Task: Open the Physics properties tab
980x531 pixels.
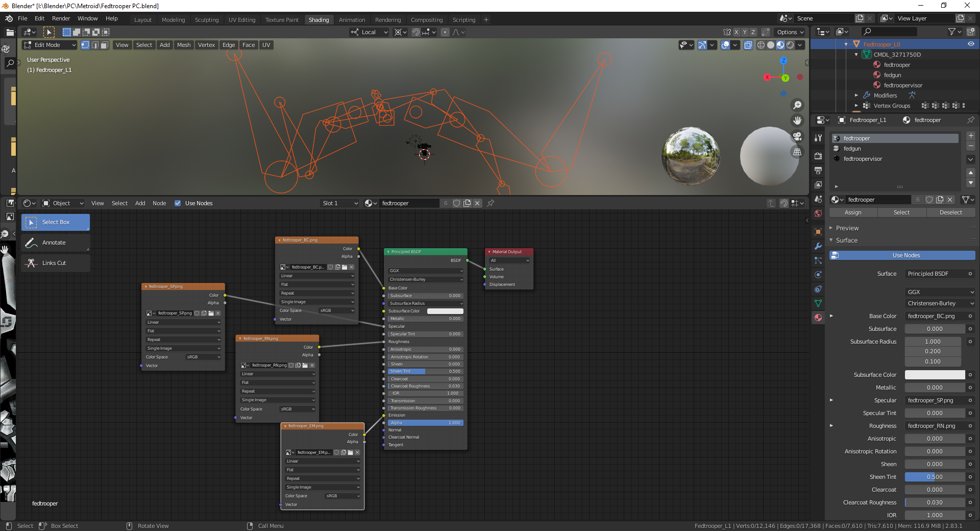Action: (818, 275)
